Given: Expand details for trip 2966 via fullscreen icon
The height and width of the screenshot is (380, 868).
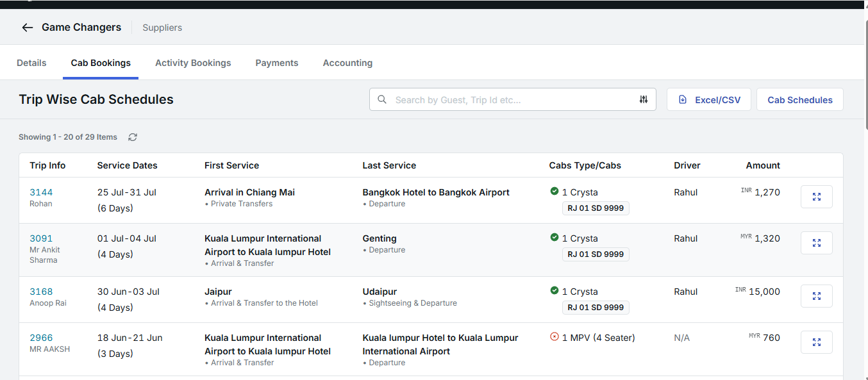Looking at the screenshot, I should click(x=816, y=342).
